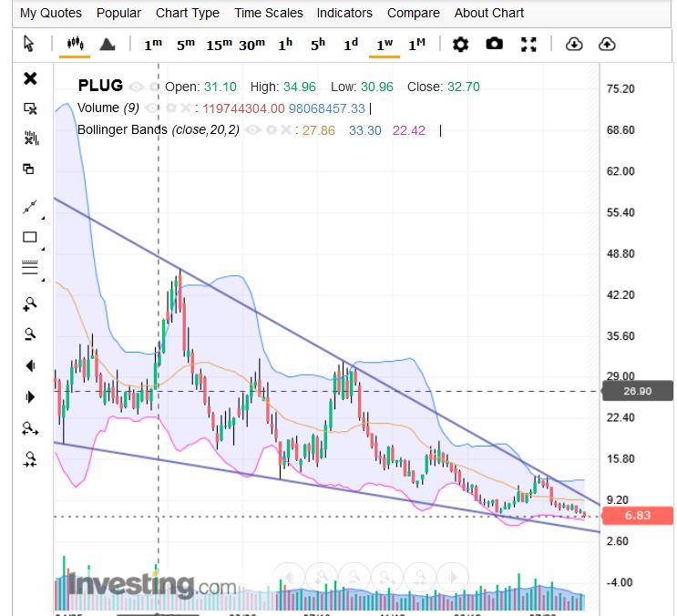Click remove all indicators icon
Screen dimensions: 677x616
30,139
